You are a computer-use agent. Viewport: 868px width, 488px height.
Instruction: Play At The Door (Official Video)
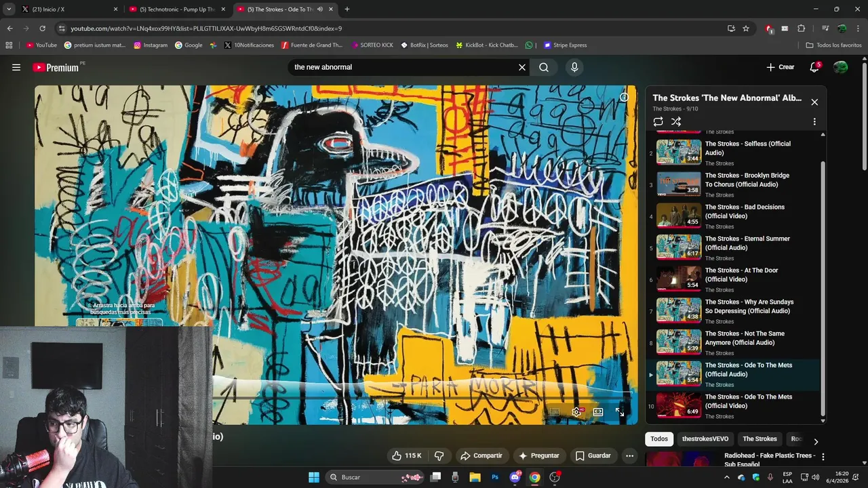[x=733, y=279]
